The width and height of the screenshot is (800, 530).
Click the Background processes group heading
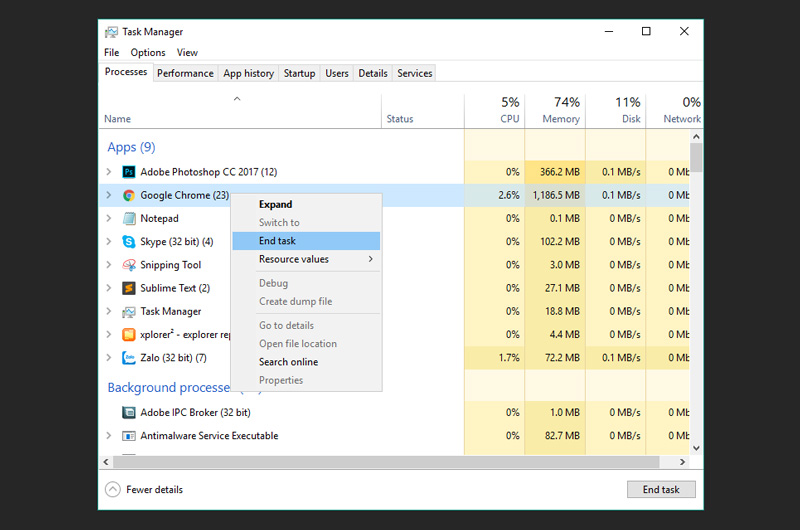[168, 388]
